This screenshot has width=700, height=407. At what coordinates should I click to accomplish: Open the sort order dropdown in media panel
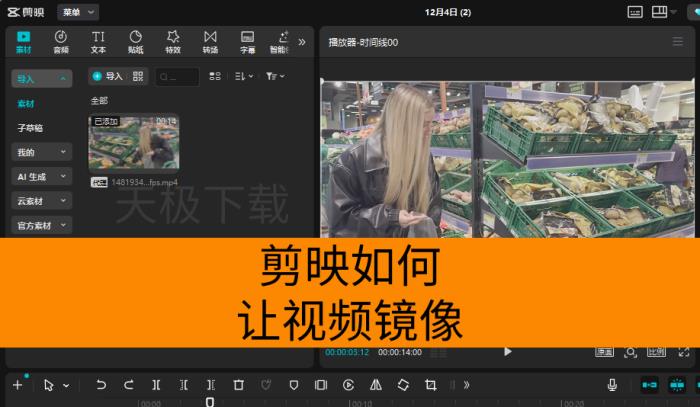pos(244,76)
